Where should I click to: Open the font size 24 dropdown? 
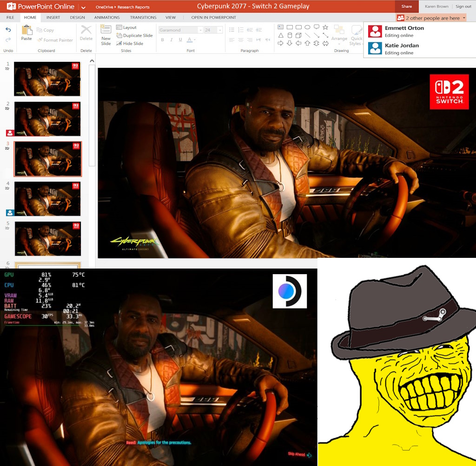[x=220, y=30]
